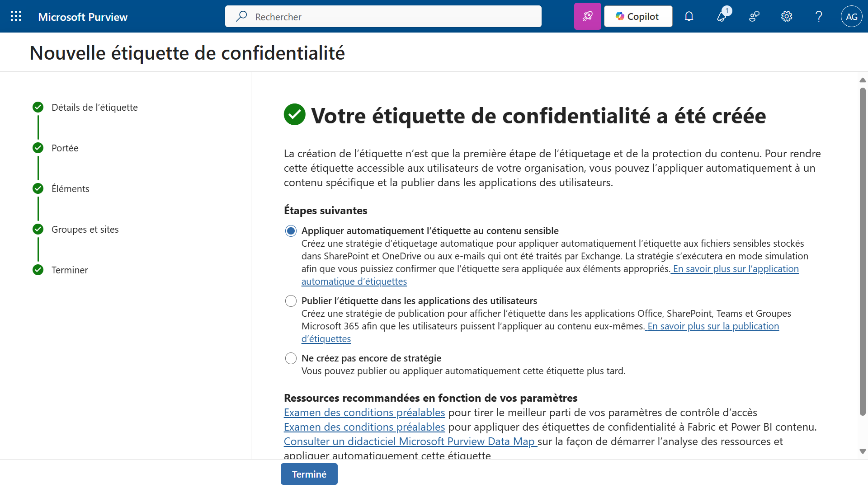Image resolution: width=868 pixels, height=488 pixels.
Task: Open the Copilot button
Action: tap(638, 17)
